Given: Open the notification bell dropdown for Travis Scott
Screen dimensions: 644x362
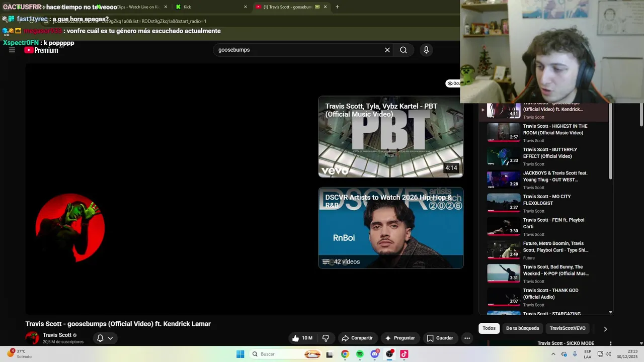Looking at the screenshot, I should pyautogui.click(x=105, y=338).
